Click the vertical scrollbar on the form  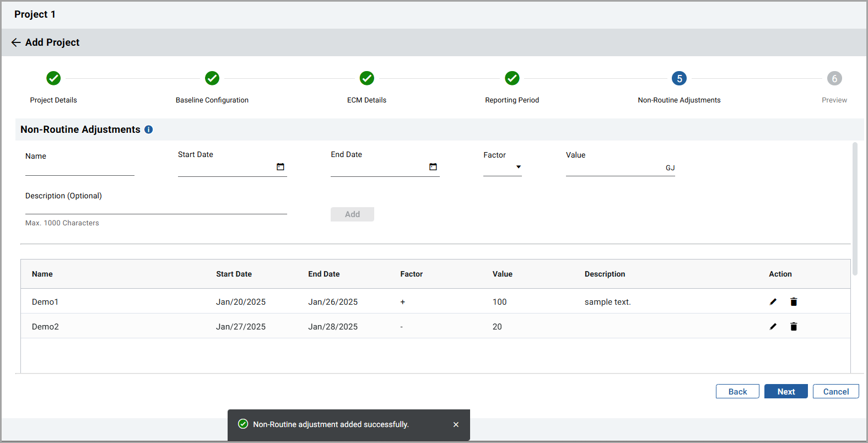pyautogui.click(x=855, y=209)
